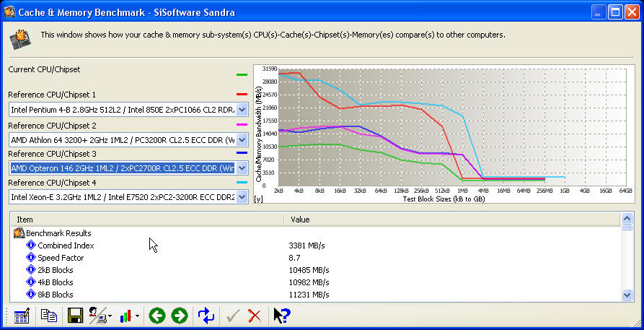This screenshot has width=644, height=330.
Task: Click the 8.7 Speed Factor value
Action: click(294, 258)
